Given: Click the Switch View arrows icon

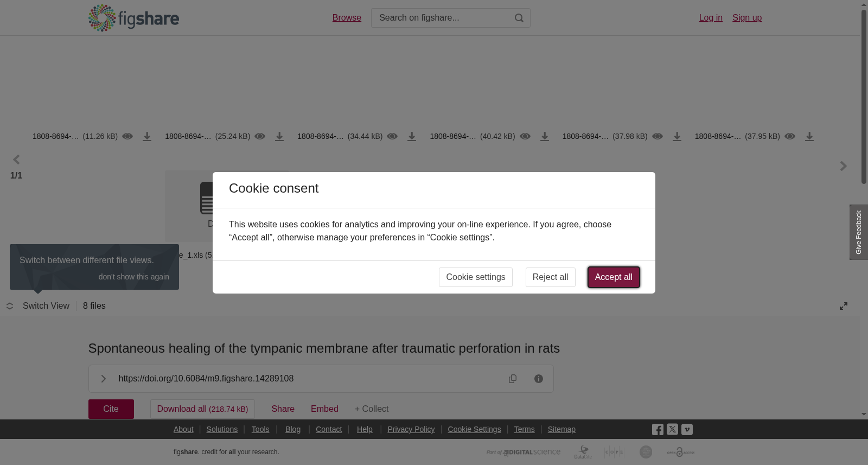Looking at the screenshot, I should 10,306.
